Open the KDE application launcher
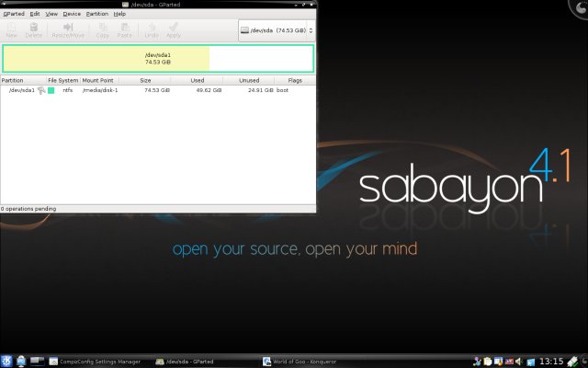Image resolution: width=588 pixels, height=368 pixels. [x=6, y=362]
